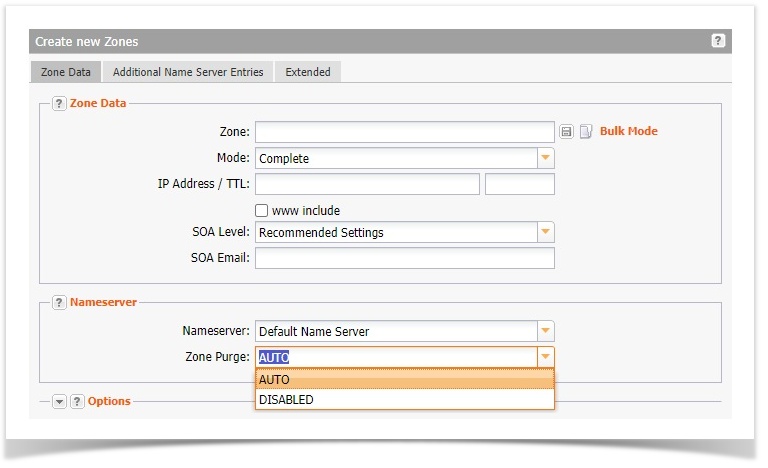Focus the TTL input field
The width and height of the screenshot is (768, 468).
520,184
